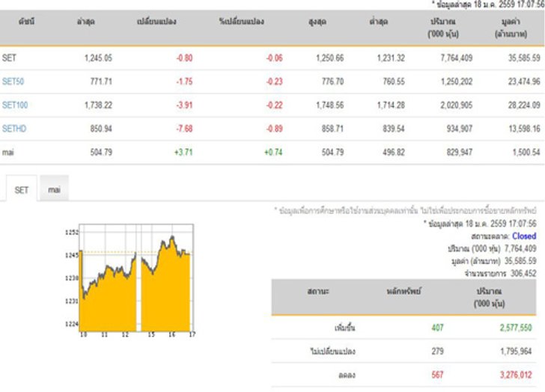
Task: Select SET100 percent change -0.22
Action: 274,105
